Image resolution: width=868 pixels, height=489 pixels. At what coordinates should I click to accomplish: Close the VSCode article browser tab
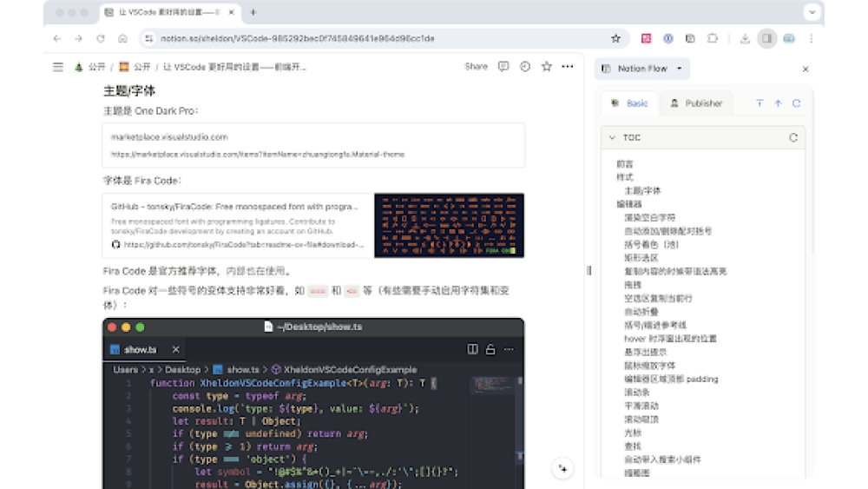pos(232,12)
